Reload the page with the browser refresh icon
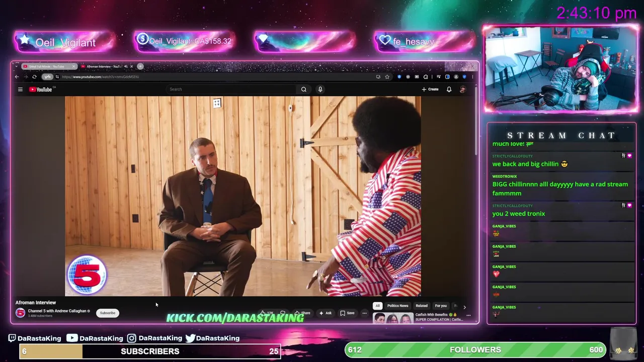Screen dimensions: 644x362 tap(34, 77)
